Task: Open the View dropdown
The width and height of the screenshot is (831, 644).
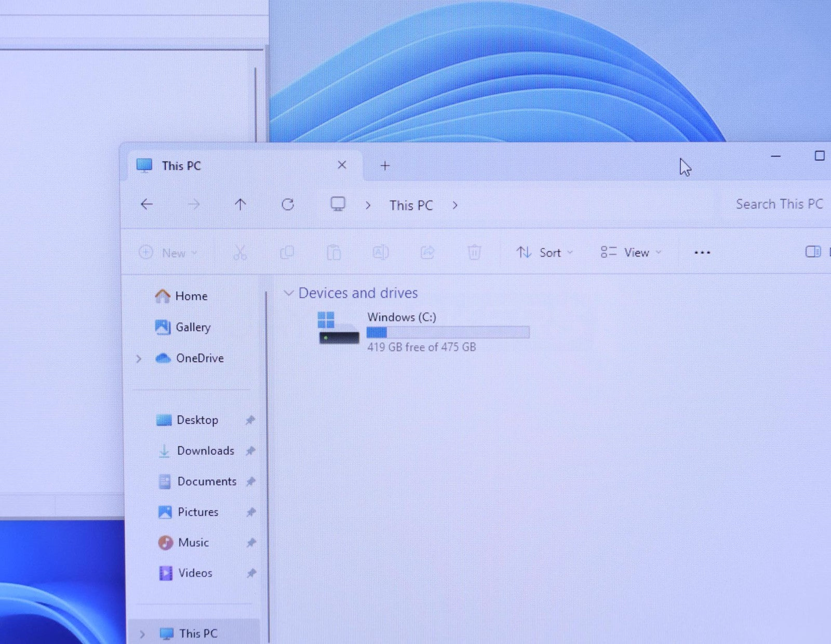Action: tap(631, 253)
